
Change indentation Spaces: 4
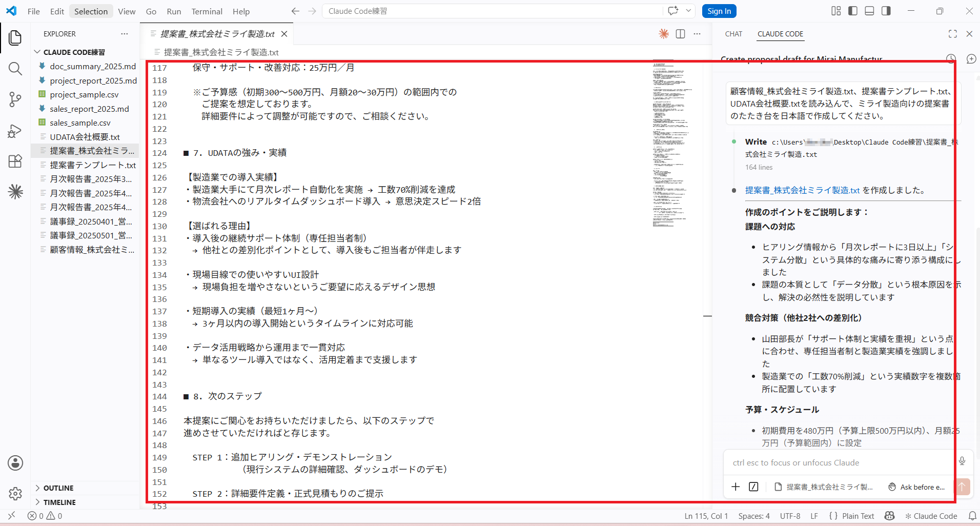[x=754, y=516]
